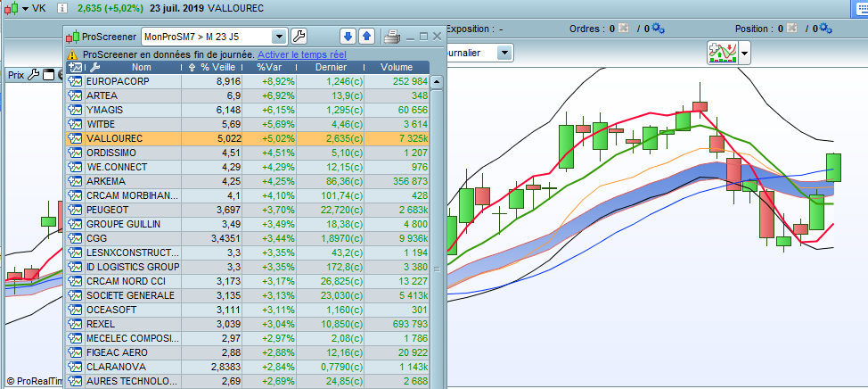868x389 pixels.
Task: Click the close positions X icon next to Position
Action: tap(791, 29)
